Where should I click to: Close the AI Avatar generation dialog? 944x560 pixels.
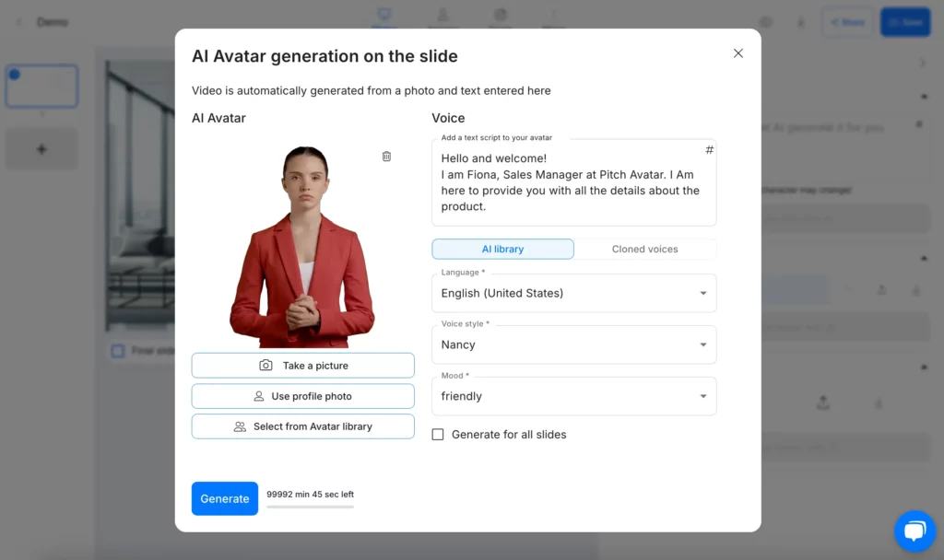[x=738, y=53]
